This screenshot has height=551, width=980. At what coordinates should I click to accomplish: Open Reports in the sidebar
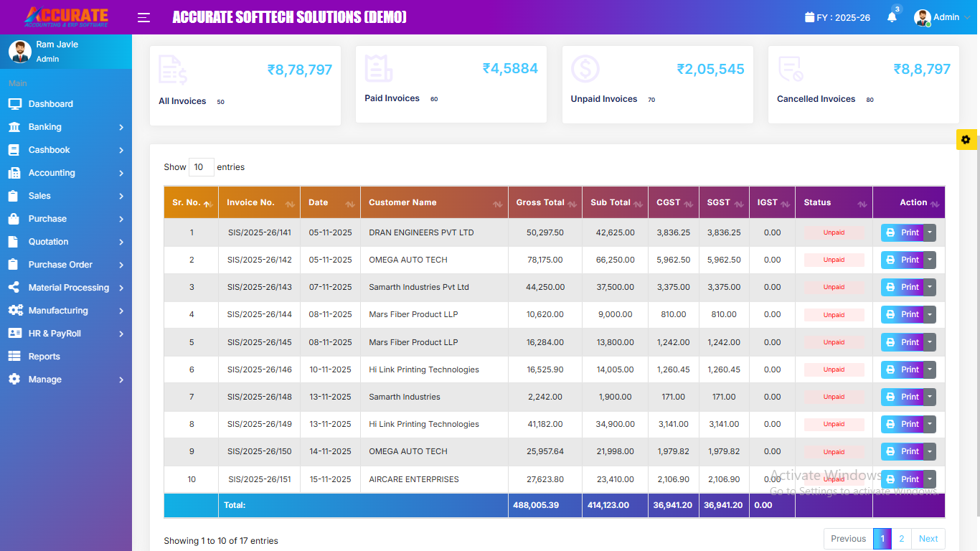44,357
